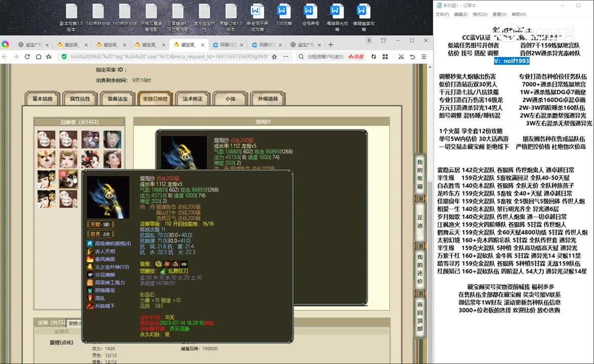Click the 乱舞狂刀 awakening skill icon

click(163, 271)
